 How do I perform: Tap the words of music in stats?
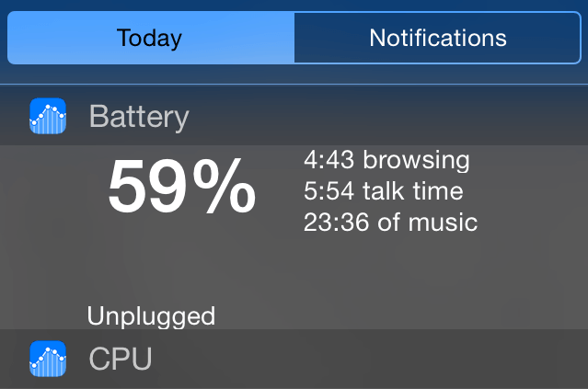tap(427, 223)
